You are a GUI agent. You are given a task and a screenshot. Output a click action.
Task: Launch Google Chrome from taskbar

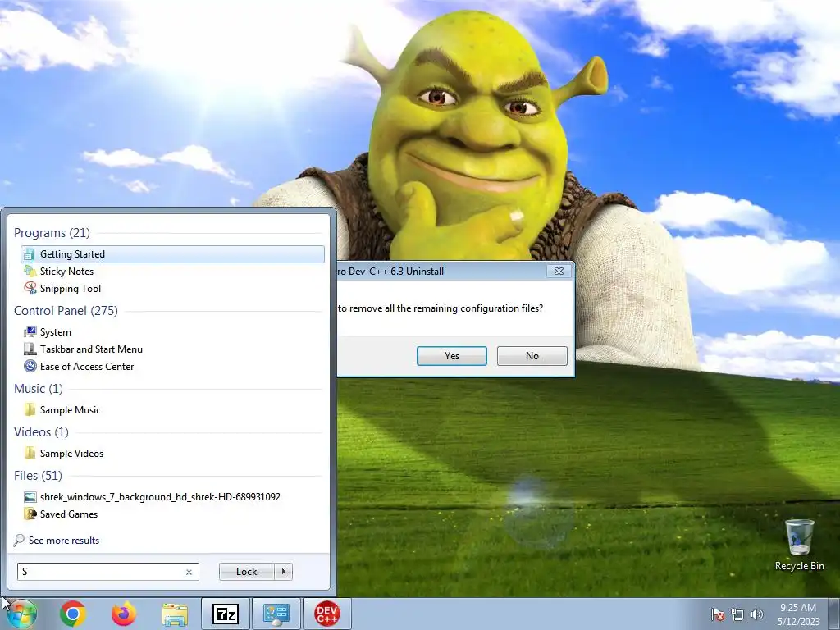[73, 614]
